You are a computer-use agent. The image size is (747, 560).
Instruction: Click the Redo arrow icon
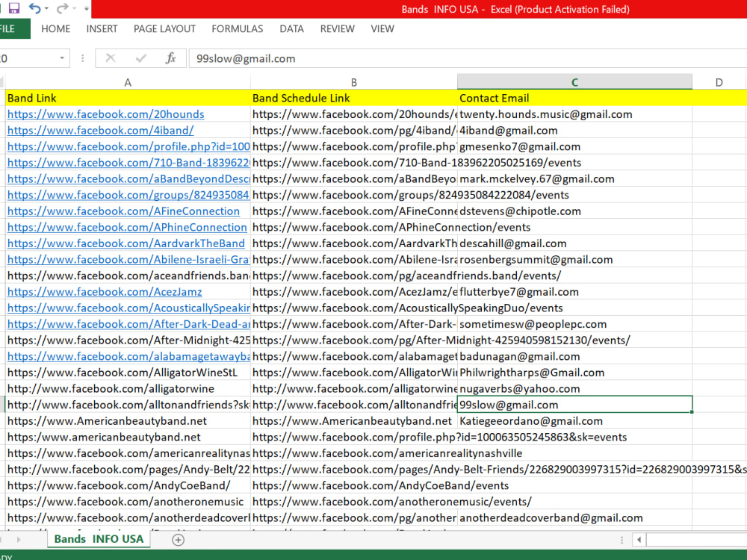pyautogui.click(x=62, y=8)
